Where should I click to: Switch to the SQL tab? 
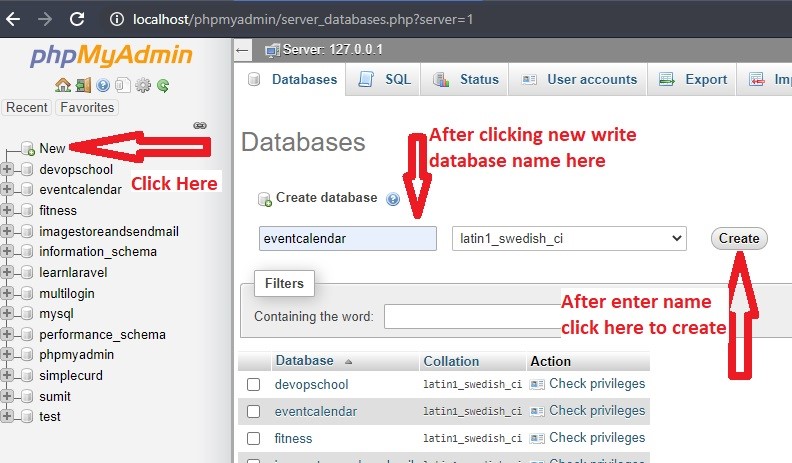[x=385, y=80]
